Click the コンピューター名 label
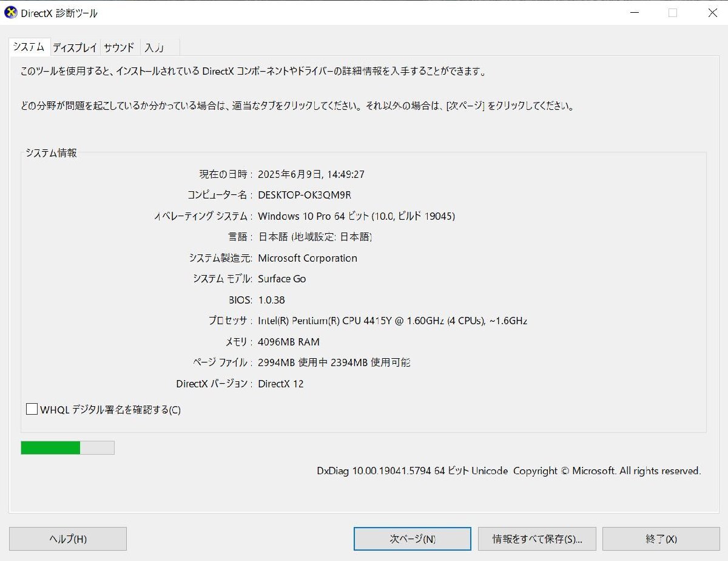The height and width of the screenshot is (561, 728). tap(220, 195)
